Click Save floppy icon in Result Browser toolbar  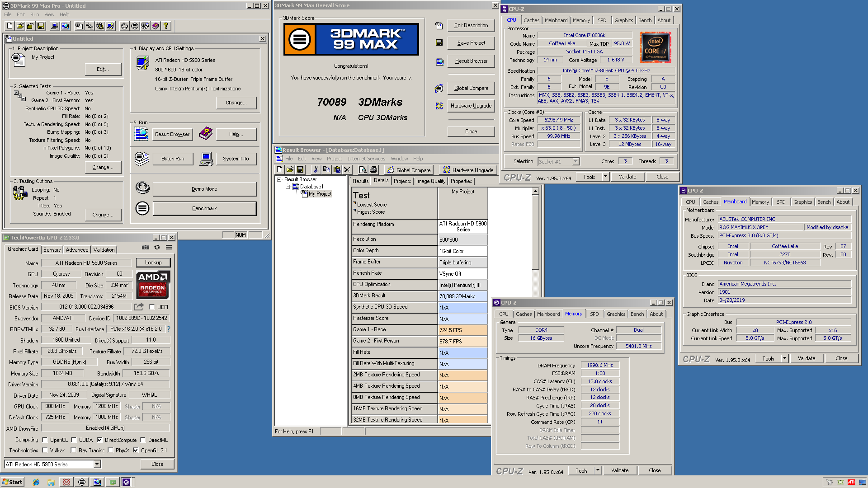coord(300,170)
